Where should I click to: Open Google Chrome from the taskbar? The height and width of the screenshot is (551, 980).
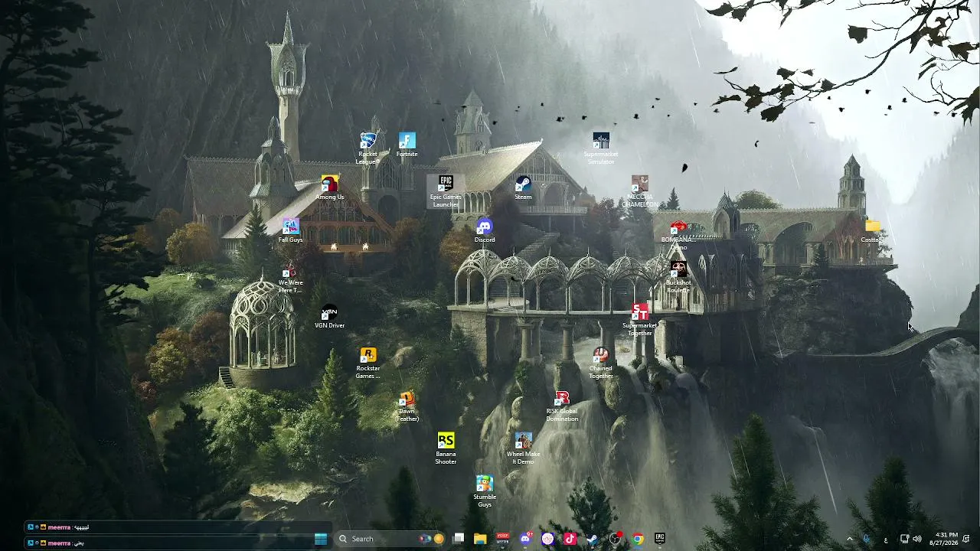click(637, 539)
